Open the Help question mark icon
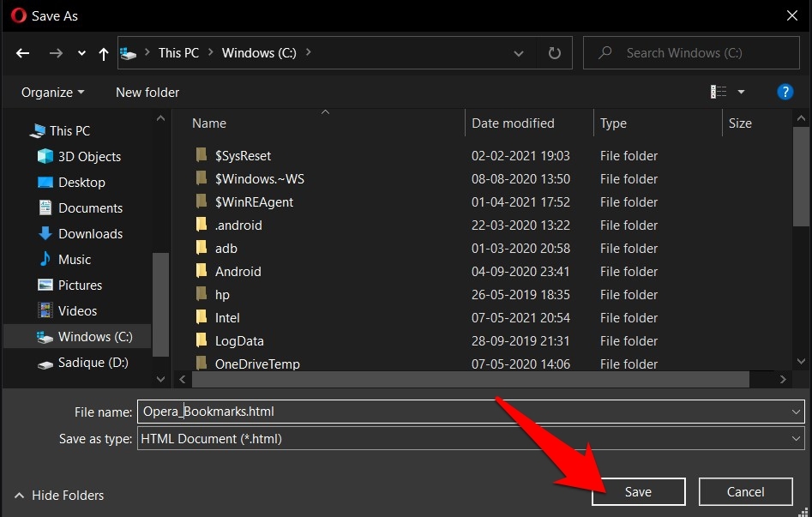The image size is (812, 517). click(784, 92)
